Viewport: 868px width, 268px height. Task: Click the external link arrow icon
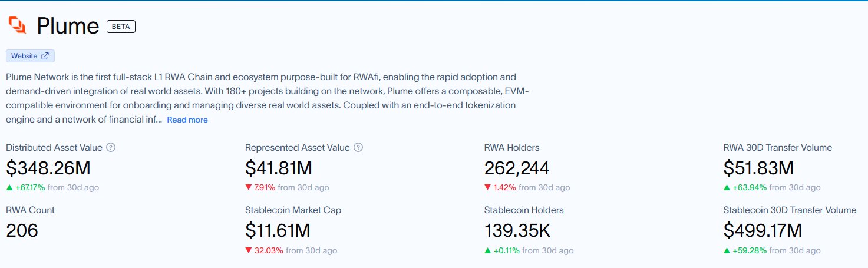[x=45, y=56]
